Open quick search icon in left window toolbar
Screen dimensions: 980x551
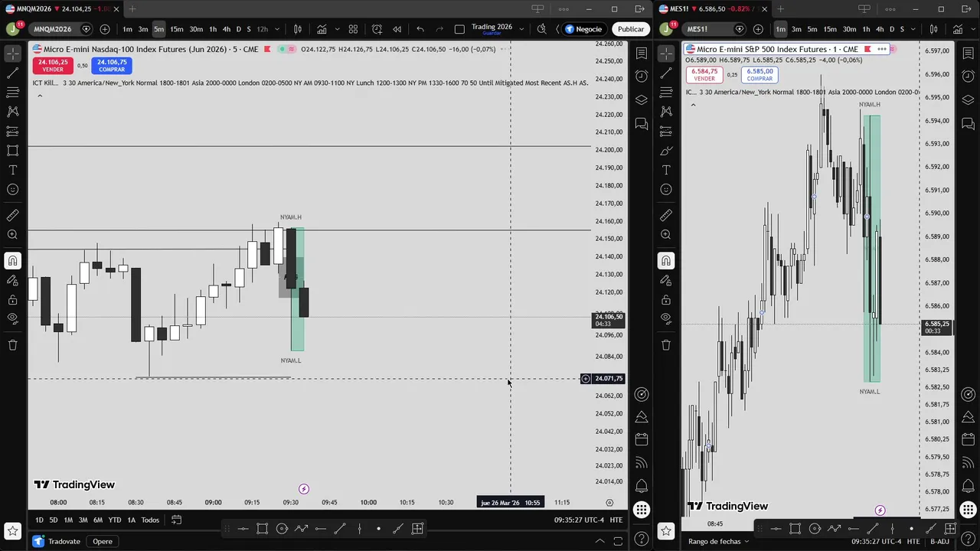(x=541, y=29)
